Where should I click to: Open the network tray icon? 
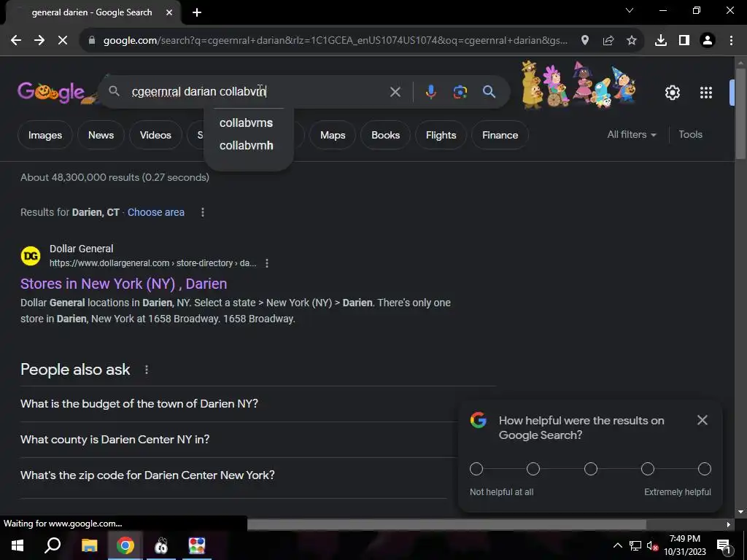click(635, 545)
